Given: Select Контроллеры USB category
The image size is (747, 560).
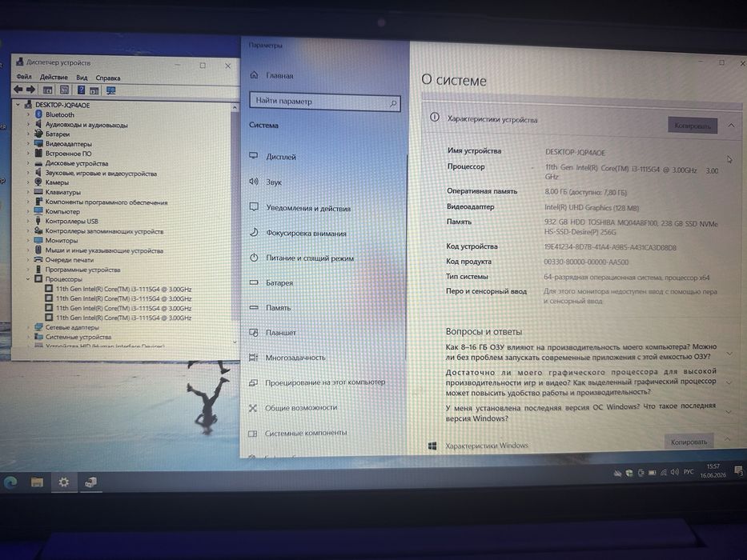Looking at the screenshot, I should coord(71,221).
